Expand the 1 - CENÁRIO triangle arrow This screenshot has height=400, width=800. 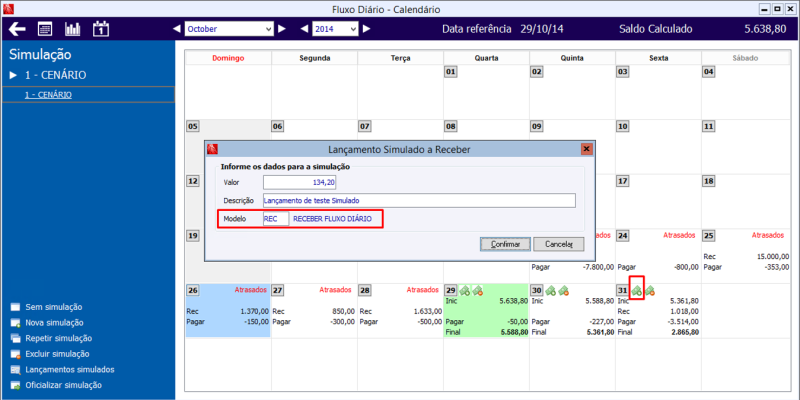coord(14,76)
